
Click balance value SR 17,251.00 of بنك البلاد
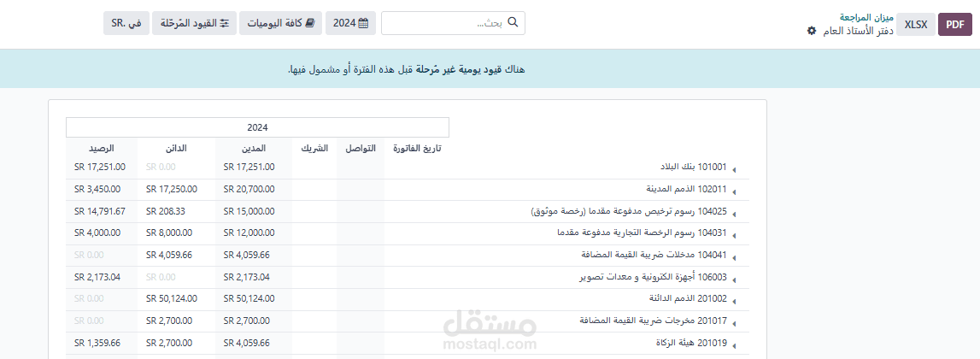99,167
